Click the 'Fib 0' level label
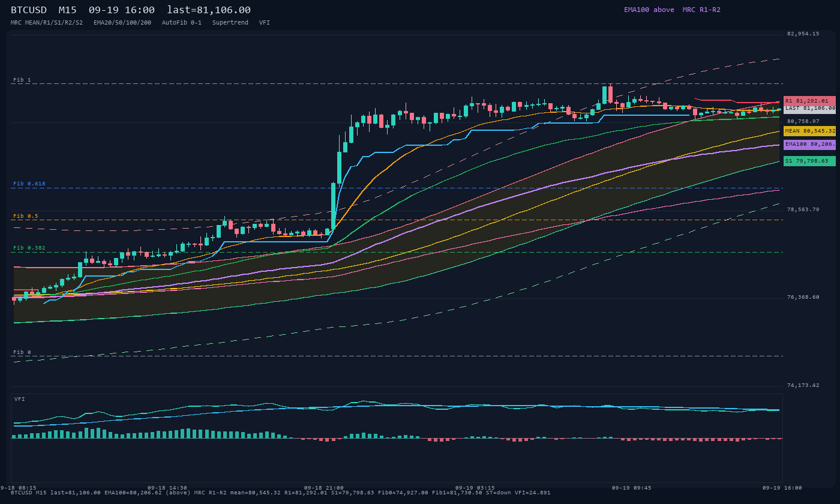Image resolution: width=840 pixels, height=504 pixels. (22, 352)
